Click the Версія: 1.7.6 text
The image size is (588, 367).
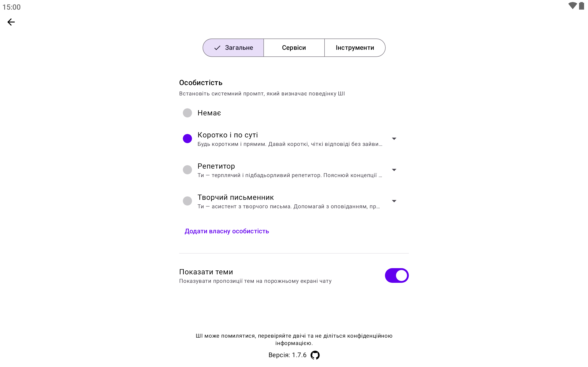287,355
